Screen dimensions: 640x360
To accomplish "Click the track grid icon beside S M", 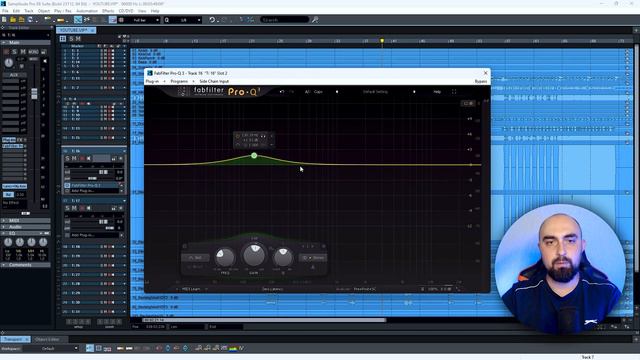I will click(x=63, y=38).
